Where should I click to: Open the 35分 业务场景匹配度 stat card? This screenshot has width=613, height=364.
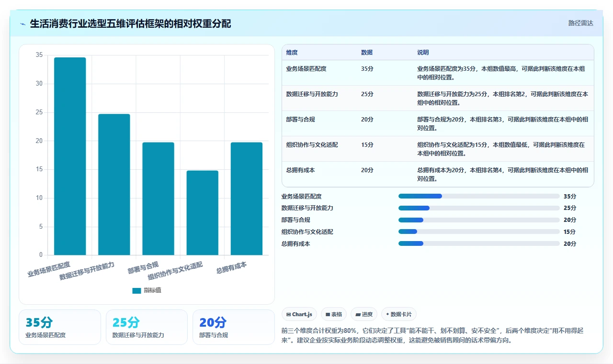(x=60, y=327)
